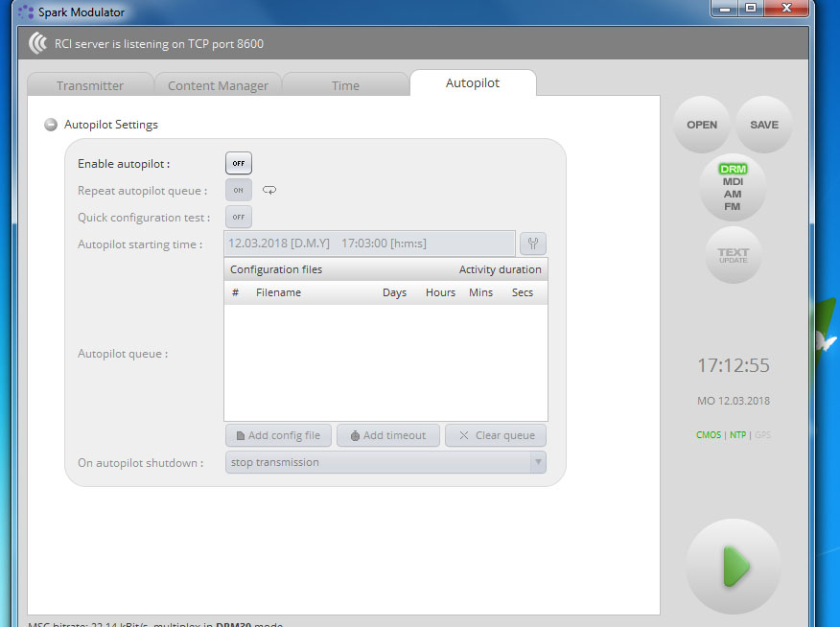Click the wrench icon beside starting time
This screenshot has width=840, height=627.
pyautogui.click(x=533, y=244)
